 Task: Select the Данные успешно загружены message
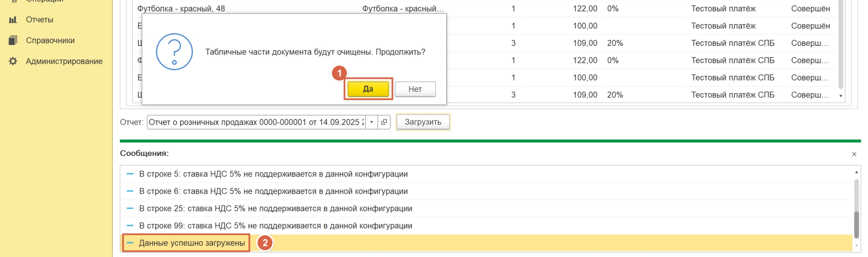click(x=192, y=243)
